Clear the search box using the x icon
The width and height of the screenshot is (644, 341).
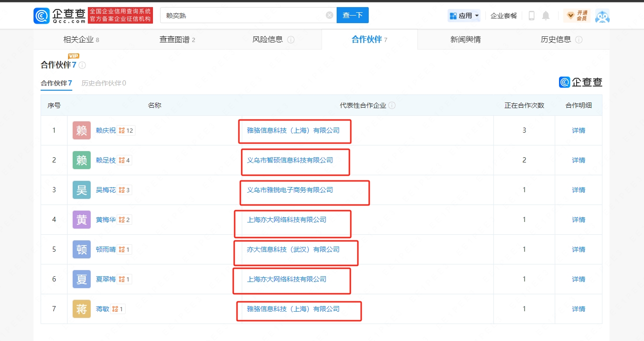click(329, 15)
